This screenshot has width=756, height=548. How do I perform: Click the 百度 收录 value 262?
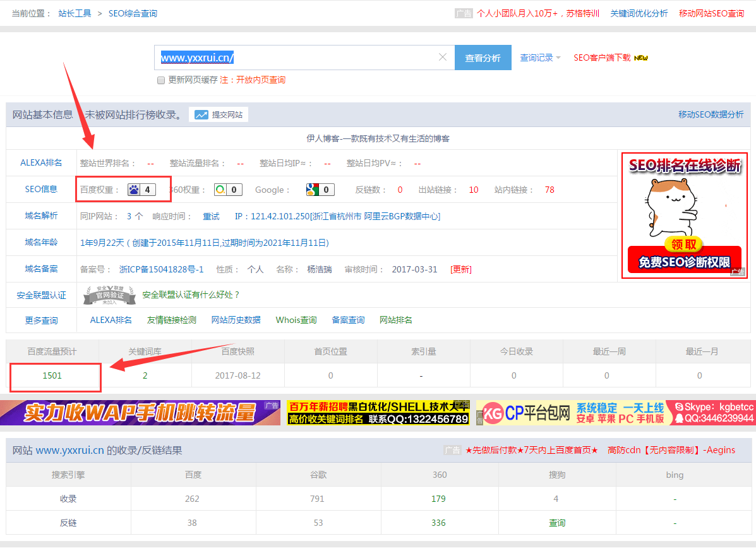tap(192, 499)
